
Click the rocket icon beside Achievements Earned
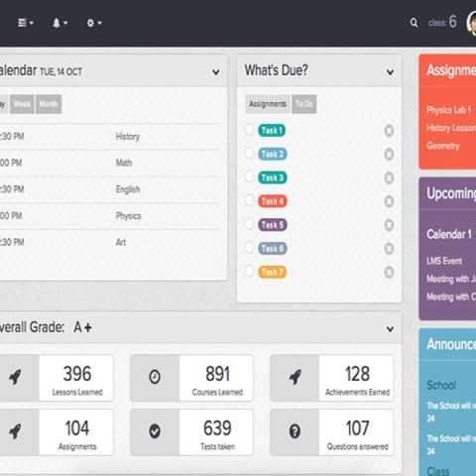pyautogui.click(x=295, y=377)
